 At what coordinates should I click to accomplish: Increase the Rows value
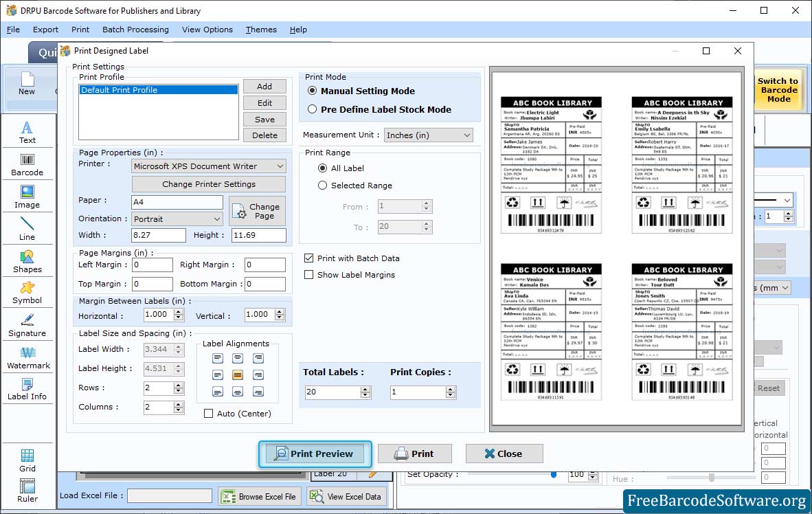(x=179, y=385)
